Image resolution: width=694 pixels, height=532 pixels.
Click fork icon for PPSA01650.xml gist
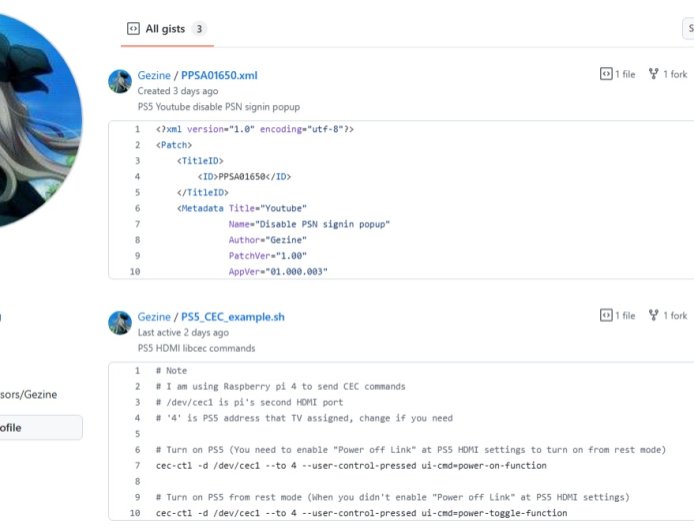tap(653, 74)
